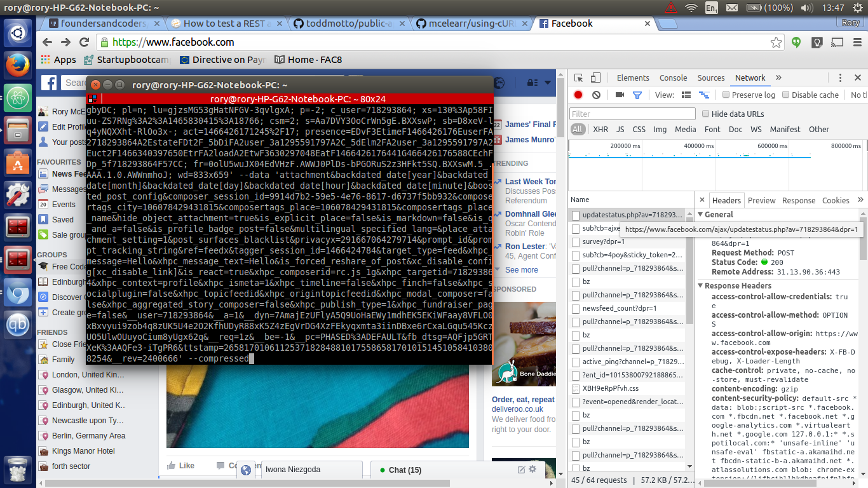The height and width of the screenshot is (488, 868).
Task: Open qBittorrent from the dock
Action: (17, 325)
